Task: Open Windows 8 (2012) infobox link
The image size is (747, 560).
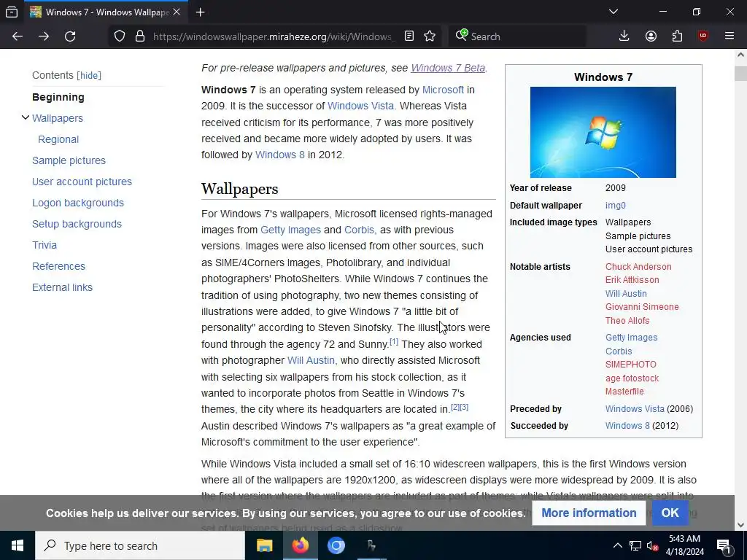Action: pyautogui.click(x=627, y=426)
